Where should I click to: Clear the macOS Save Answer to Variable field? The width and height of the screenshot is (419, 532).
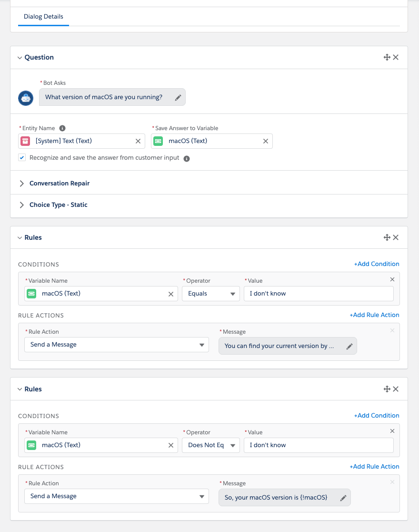(x=265, y=141)
